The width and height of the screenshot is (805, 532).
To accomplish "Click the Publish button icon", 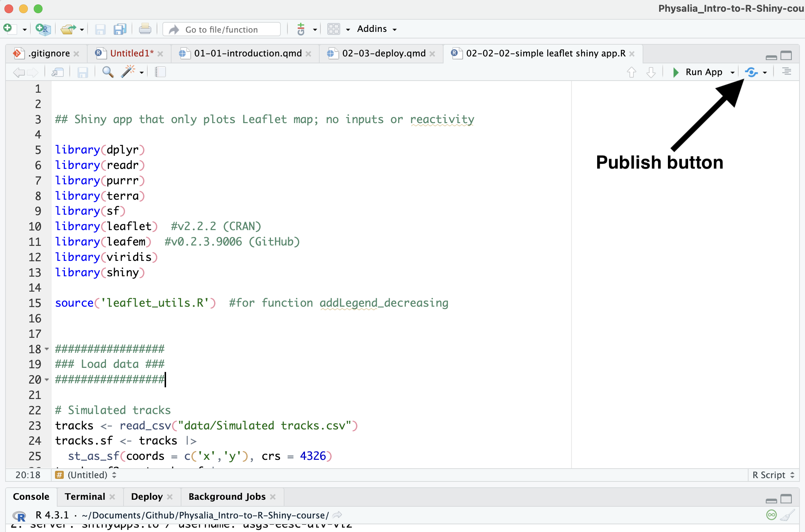I will (x=751, y=72).
